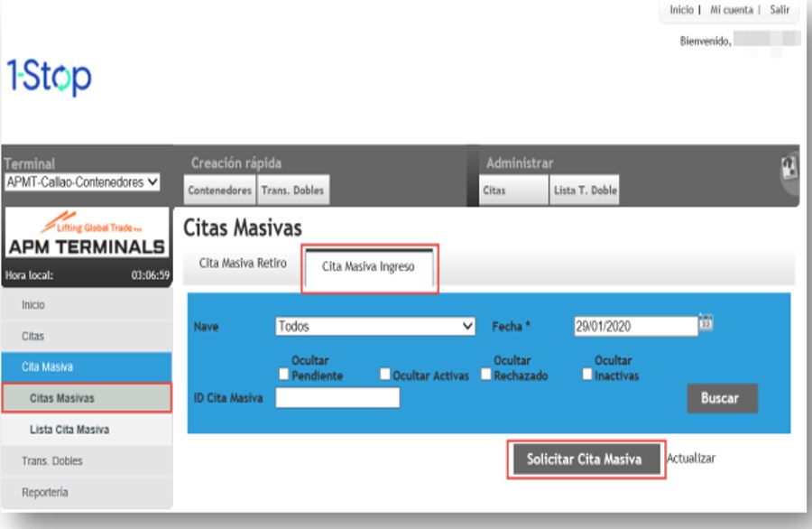Screen dimensions: 812x529
Task: Click the APM Terminals logo
Action: 86,237
